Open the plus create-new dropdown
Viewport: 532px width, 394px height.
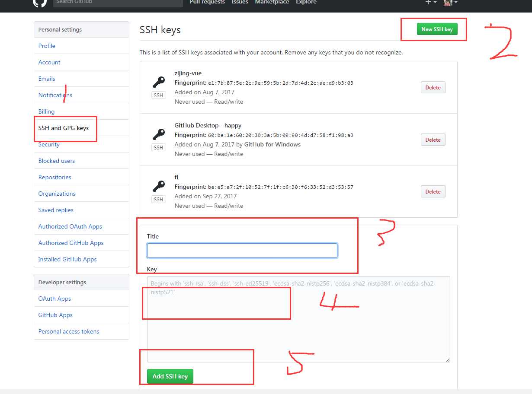tap(431, 2)
